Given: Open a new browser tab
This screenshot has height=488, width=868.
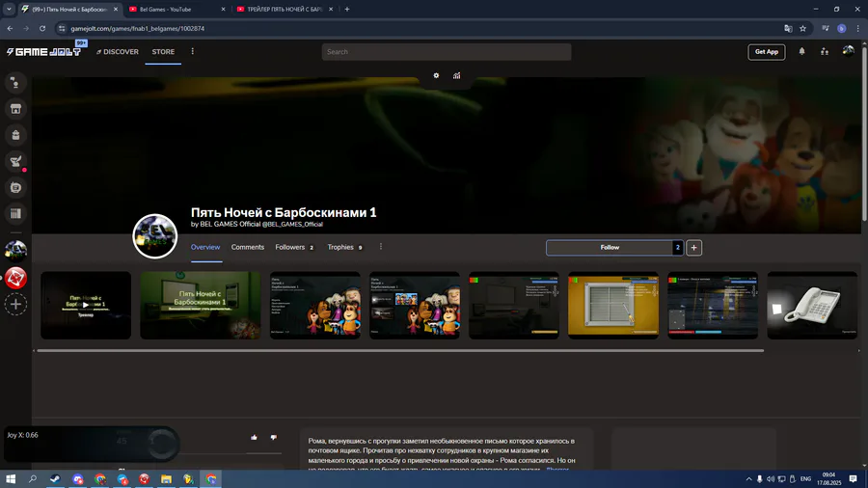Looking at the screenshot, I should pos(347,9).
